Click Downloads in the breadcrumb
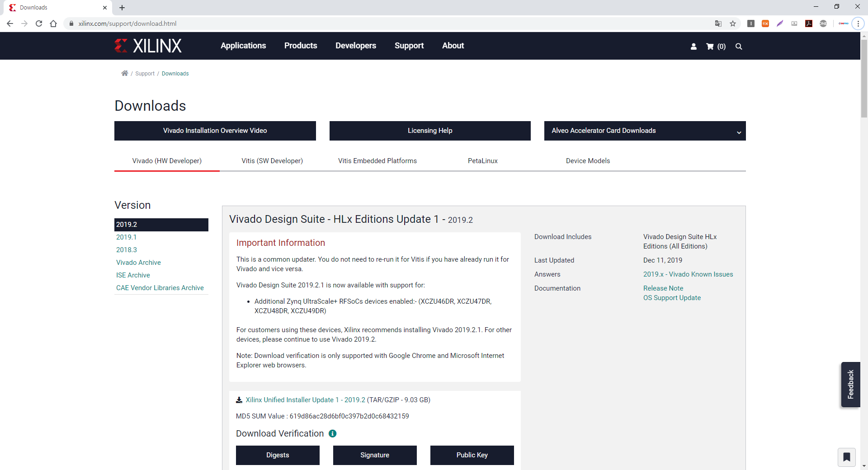Viewport: 868px width, 470px height. coord(175,74)
